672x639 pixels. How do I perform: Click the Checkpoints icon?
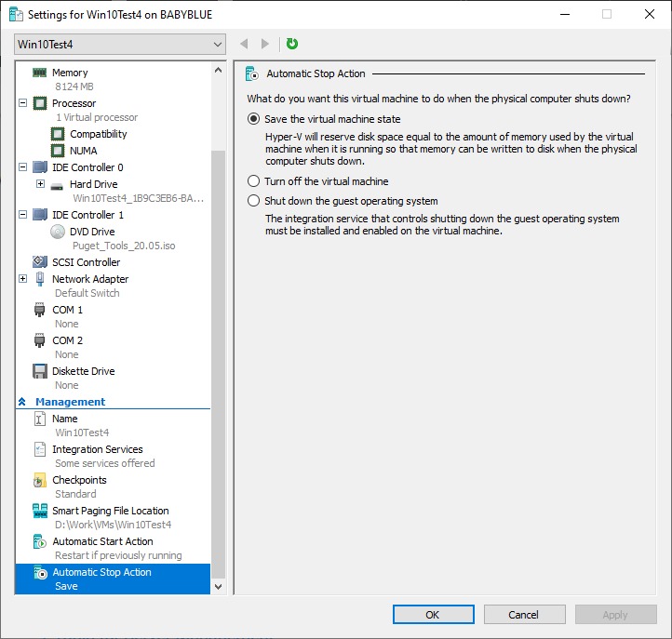(40, 480)
